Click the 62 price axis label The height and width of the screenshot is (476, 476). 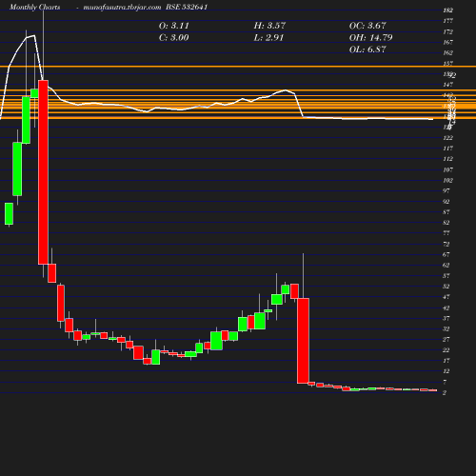446,265
